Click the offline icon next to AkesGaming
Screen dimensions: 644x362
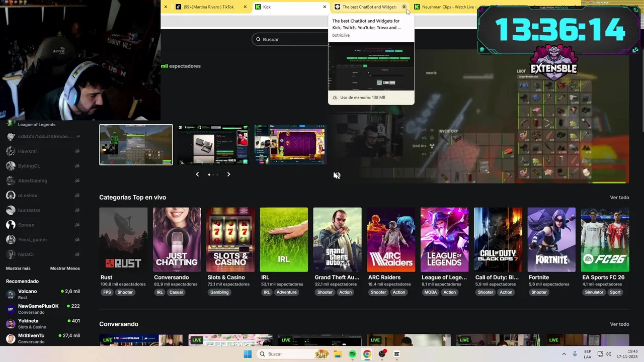click(77, 180)
